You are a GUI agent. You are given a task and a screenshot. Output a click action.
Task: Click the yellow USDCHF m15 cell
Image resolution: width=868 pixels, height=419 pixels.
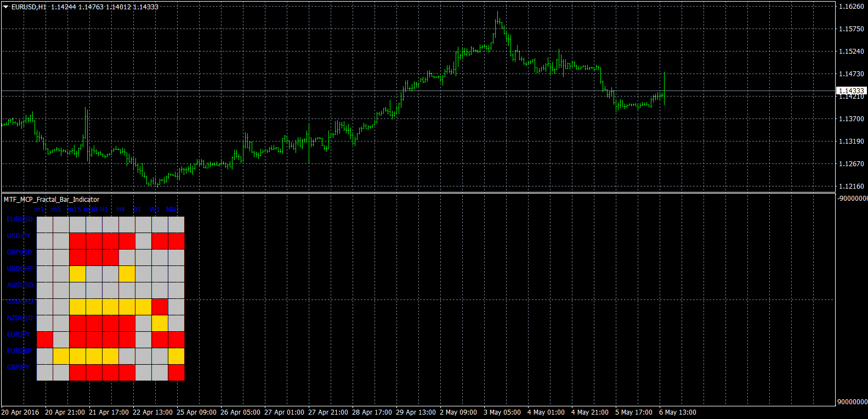(78, 274)
